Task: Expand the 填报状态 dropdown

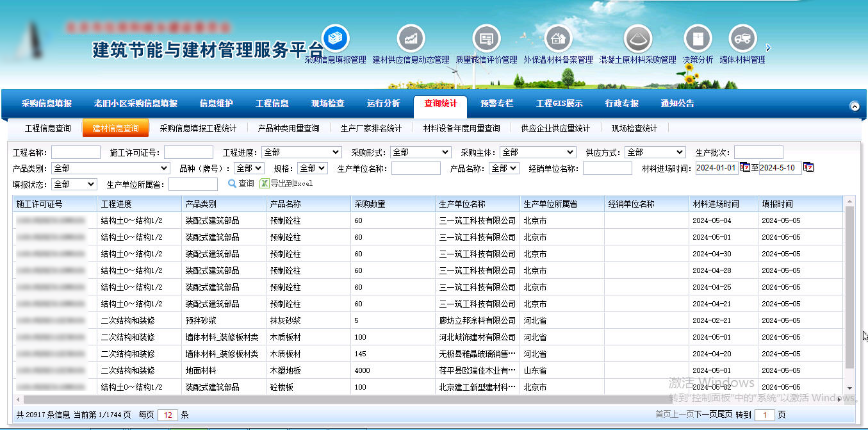Action: (x=74, y=185)
